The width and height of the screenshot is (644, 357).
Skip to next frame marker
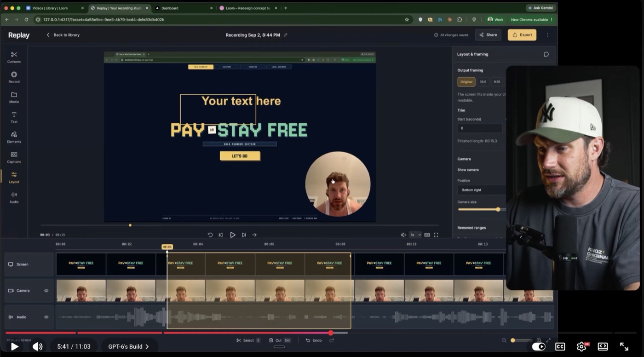pos(244,235)
